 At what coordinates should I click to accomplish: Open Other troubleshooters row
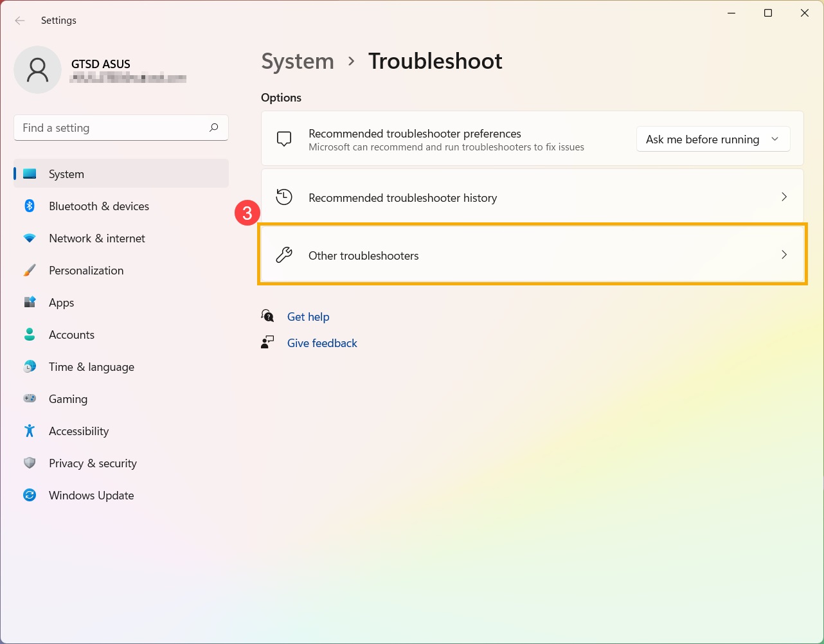pyautogui.click(x=532, y=255)
